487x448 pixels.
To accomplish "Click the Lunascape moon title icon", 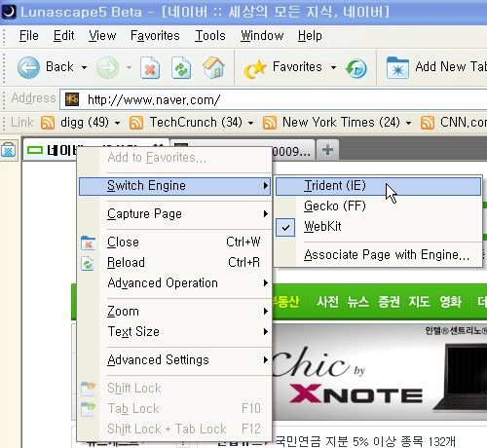I will point(8,12).
